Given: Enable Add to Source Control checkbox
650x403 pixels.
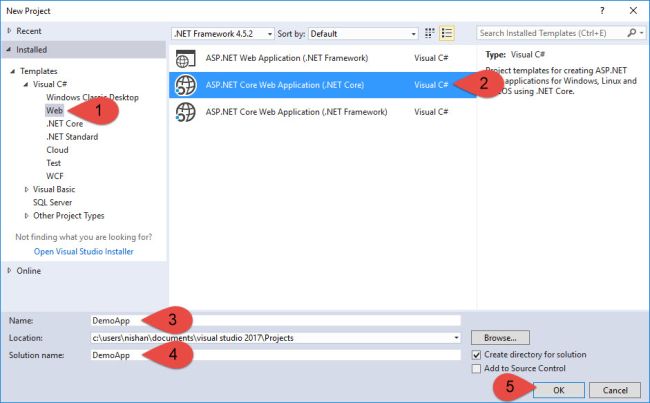Looking at the screenshot, I should click(x=477, y=369).
